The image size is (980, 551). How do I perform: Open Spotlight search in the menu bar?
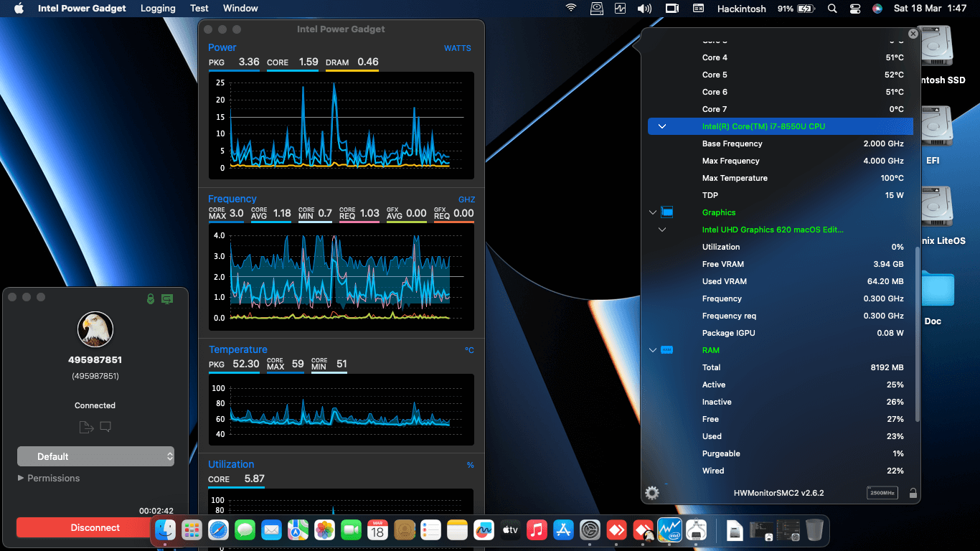click(x=832, y=9)
